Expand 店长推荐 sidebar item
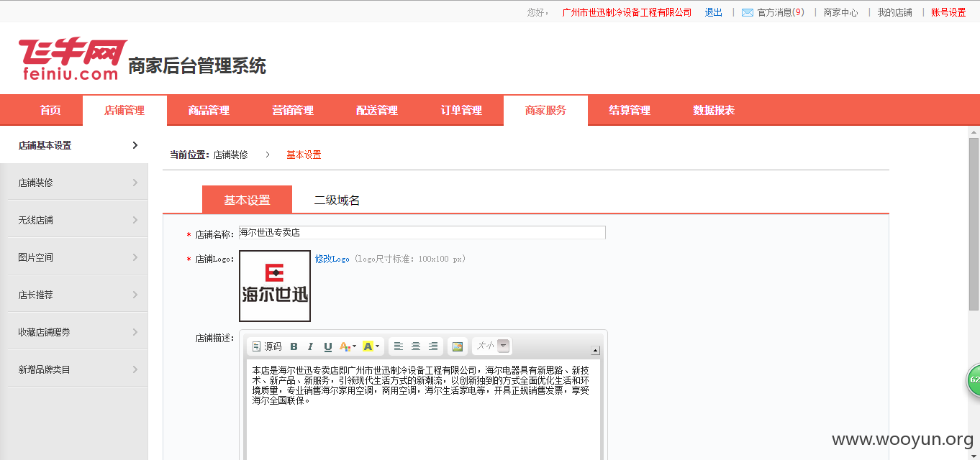This screenshot has width=980, height=460. coord(74,295)
